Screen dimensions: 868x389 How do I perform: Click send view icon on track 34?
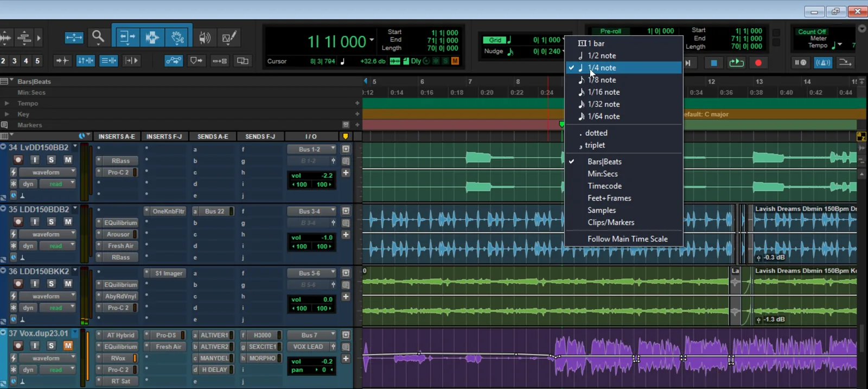click(x=346, y=149)
